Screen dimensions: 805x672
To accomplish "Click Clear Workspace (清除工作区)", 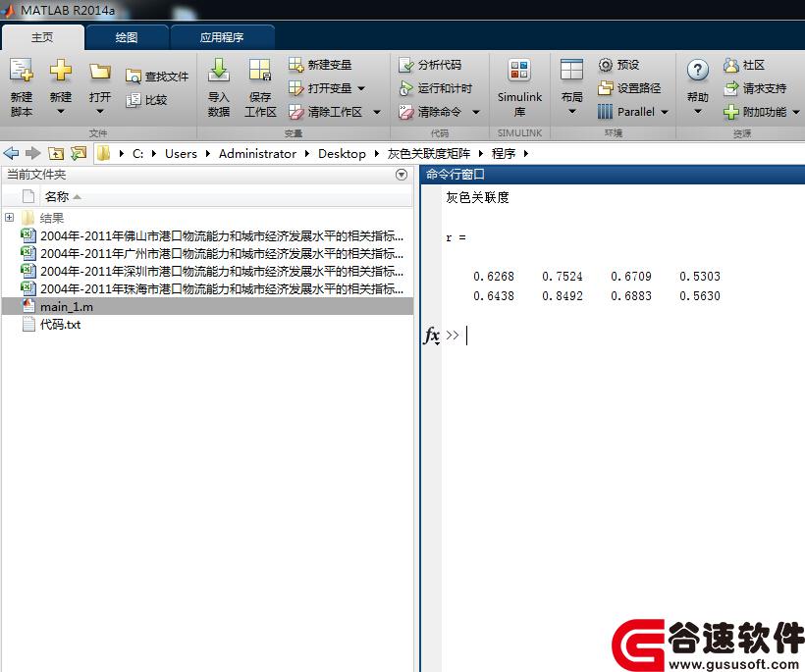I will click(x=326, y=112).
